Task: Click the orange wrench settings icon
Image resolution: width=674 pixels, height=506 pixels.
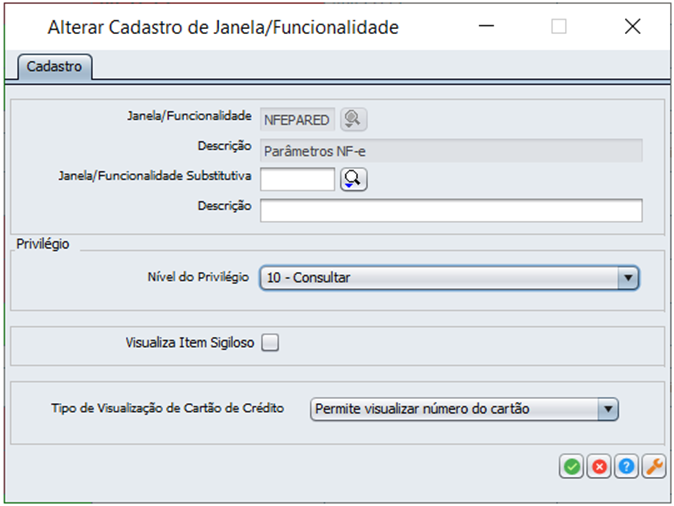Action: tap(654, 466)
